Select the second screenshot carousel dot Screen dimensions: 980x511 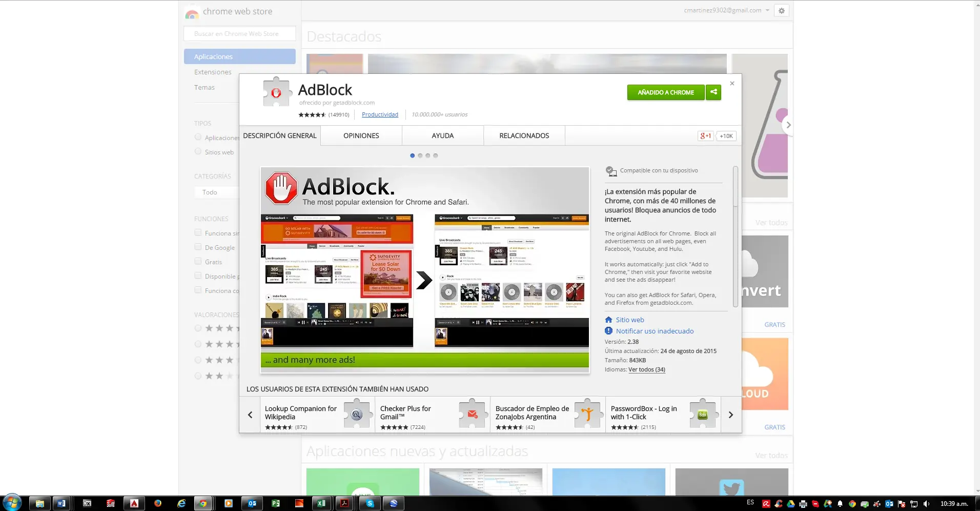pos(420,155)
